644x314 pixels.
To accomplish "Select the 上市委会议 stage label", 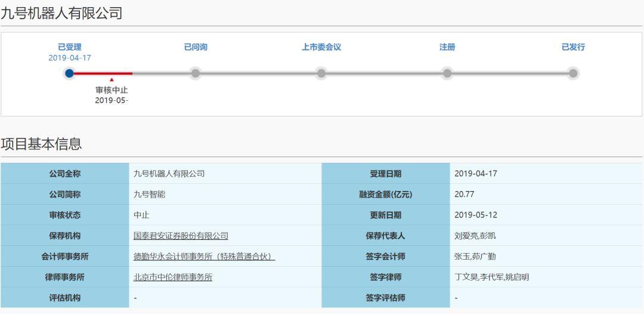I will point(321,47).
